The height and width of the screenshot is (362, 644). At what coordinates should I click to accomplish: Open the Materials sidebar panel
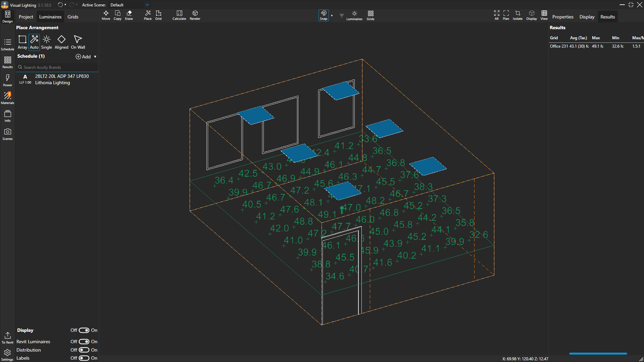click(x=7, y=98)
